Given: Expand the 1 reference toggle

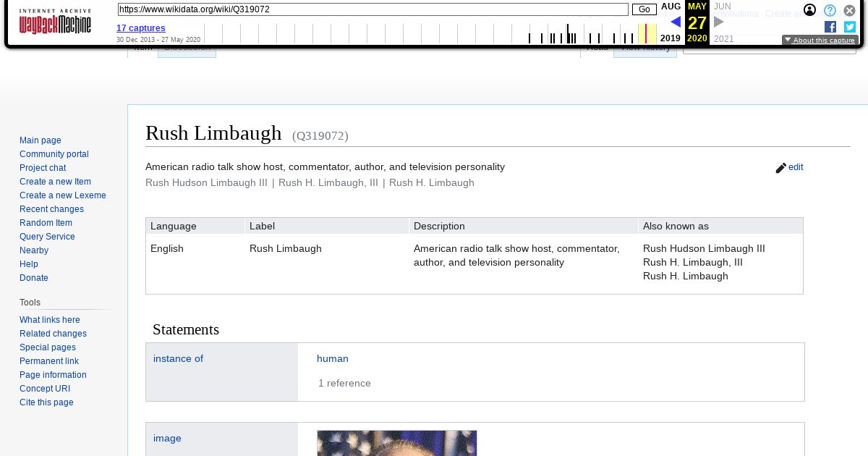Looking at the screenshot, I should point(344,383).
